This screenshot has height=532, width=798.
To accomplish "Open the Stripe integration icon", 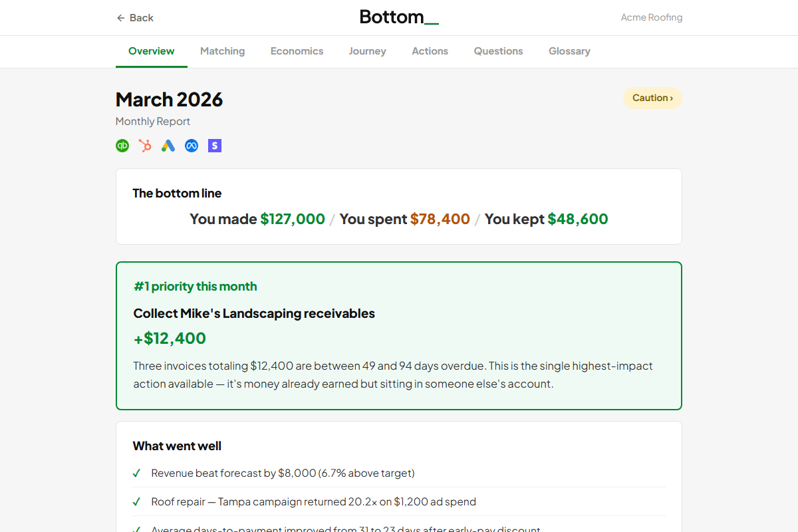I will tap(214, 145).
